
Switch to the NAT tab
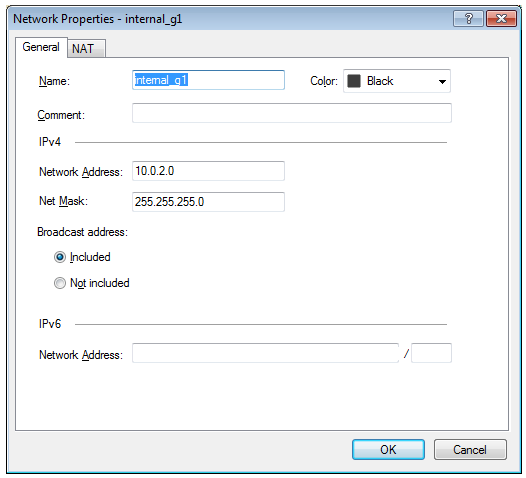(87, 49)
